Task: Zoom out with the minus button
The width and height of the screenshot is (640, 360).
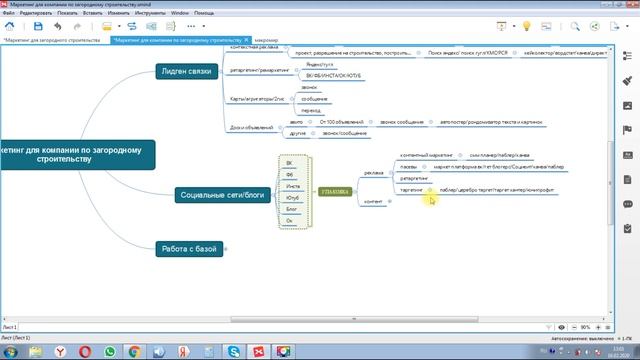Action: tap(574, 327)
